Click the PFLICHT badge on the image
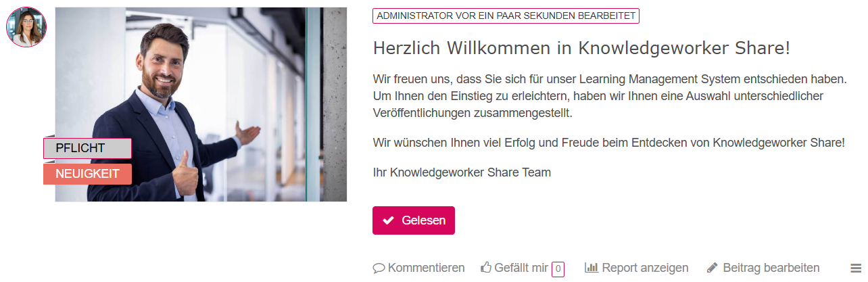 coord(87,148)
